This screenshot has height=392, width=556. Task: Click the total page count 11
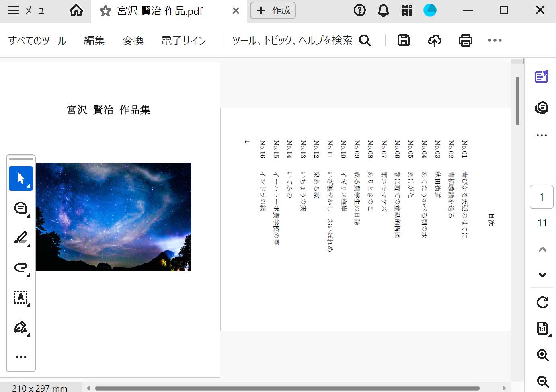[x=542, y=223]
